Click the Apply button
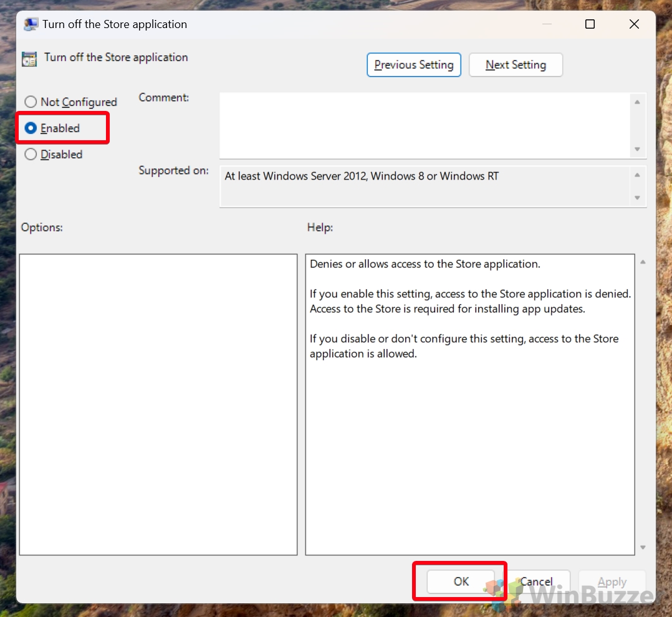Image resolution: width=672 pixels, height=617 pixels. pos(612,581)
